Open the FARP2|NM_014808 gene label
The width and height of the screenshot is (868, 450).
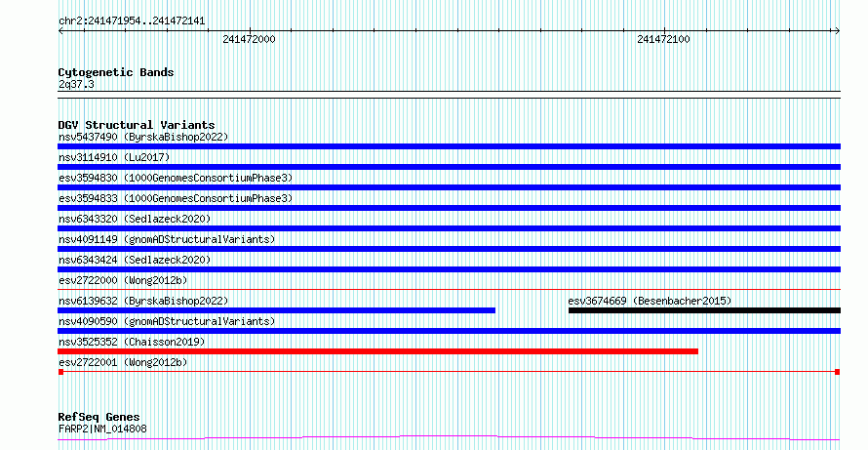pyautogui.click(x=102, y=429)
